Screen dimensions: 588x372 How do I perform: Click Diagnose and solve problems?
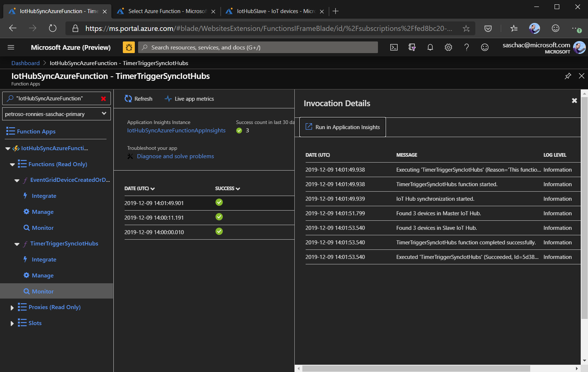175,156
